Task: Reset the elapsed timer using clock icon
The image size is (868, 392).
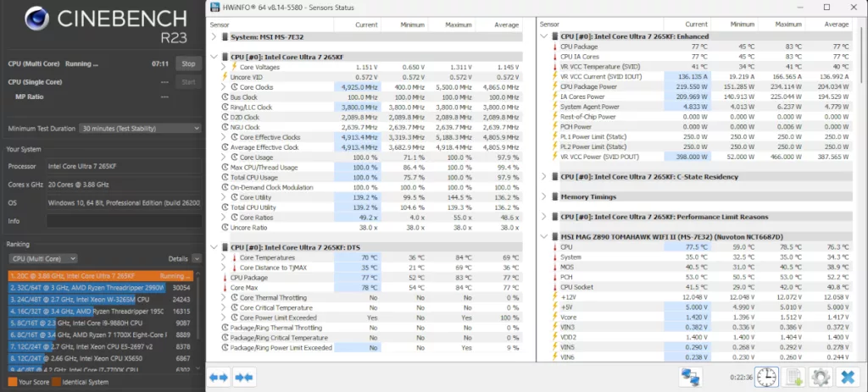Action: [x=766, y=377]
